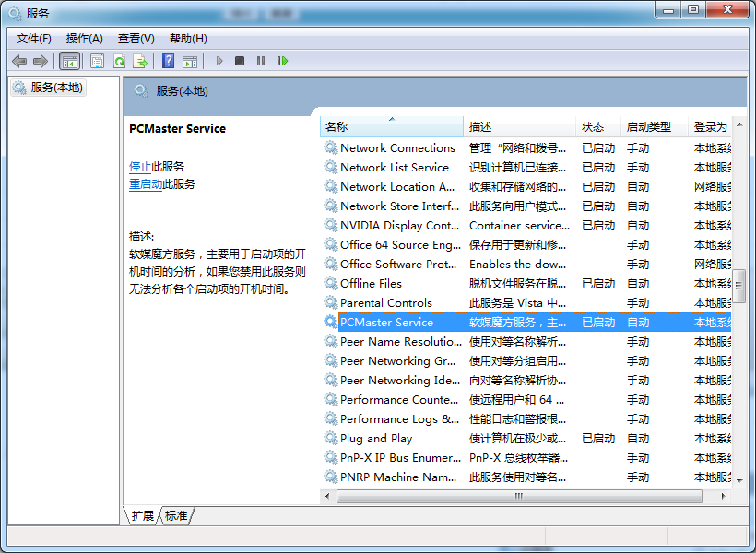Click the 重启动 link to restart the service
This screenshot has width=756, height=553.
pos(146,184)
